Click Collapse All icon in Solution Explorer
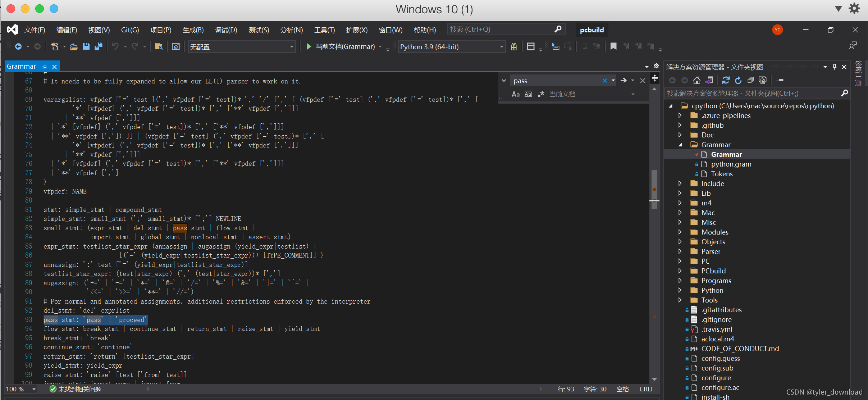The width and height of the screenshot is (868, 400). tap(751, 80)
